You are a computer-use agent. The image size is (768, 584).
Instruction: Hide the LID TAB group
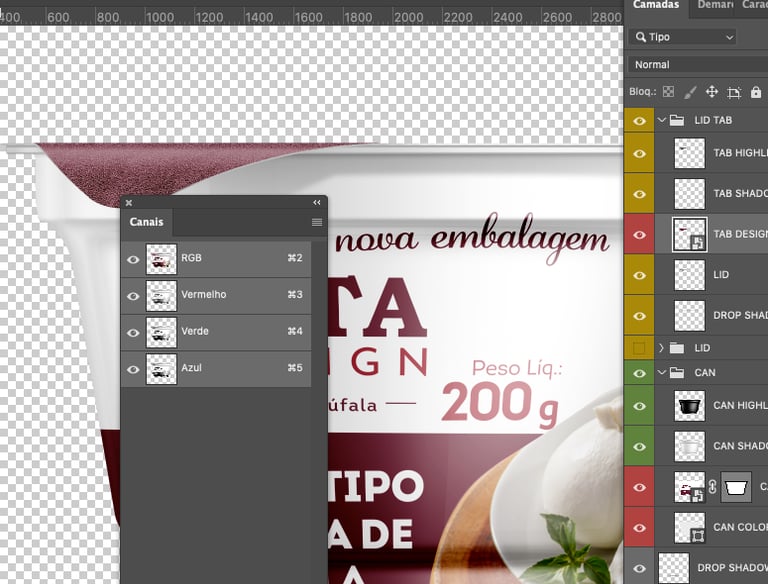[x=639, y=121]
